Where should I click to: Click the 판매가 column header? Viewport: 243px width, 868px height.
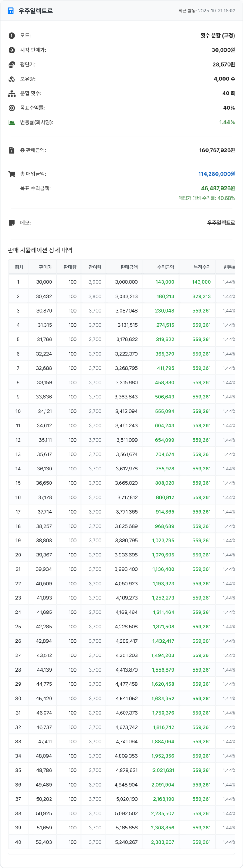point(46,267)
